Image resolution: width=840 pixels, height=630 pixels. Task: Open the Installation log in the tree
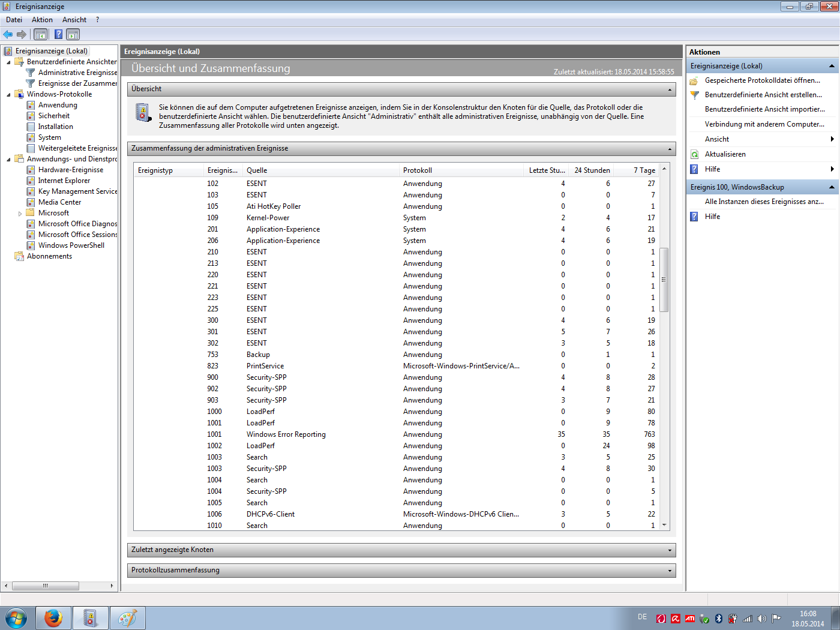pyautogui.click(x=56, y=127)
